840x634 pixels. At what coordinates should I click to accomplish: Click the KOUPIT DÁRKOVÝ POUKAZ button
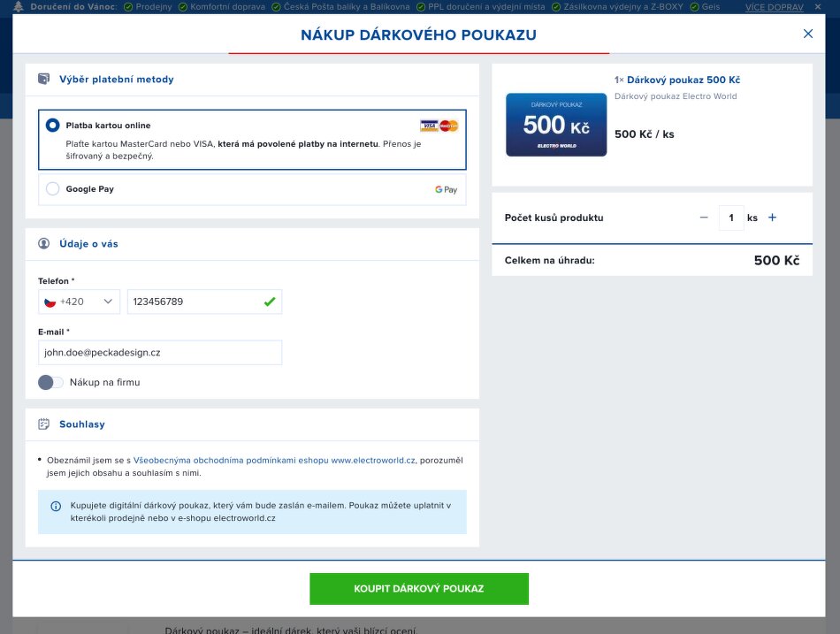pyautogui.click(x=418, y=588)
